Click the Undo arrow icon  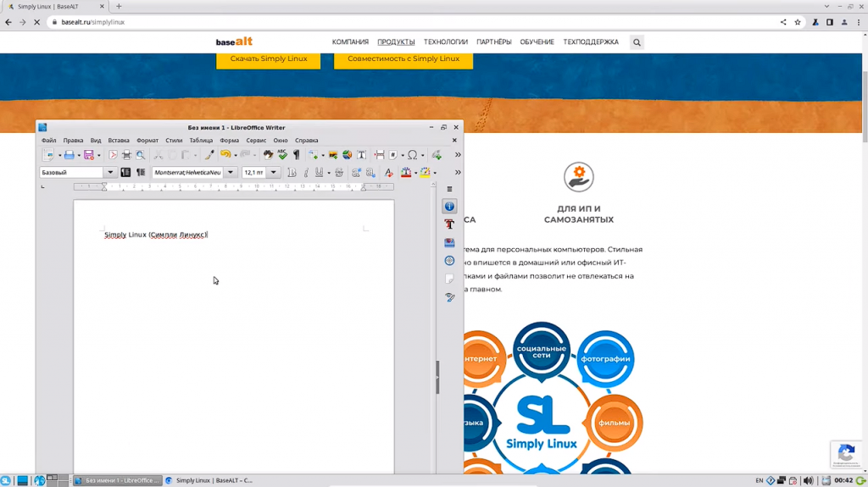point(225,155)
